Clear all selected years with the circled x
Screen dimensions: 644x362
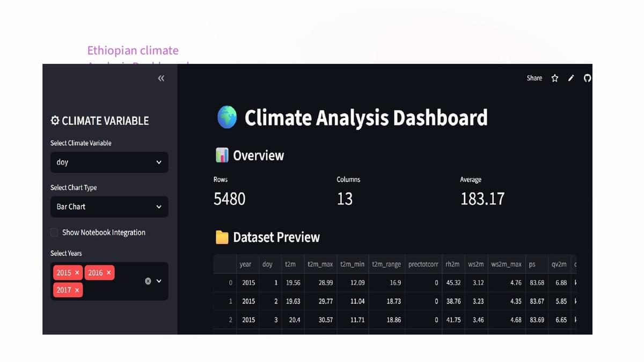point(148,281)
